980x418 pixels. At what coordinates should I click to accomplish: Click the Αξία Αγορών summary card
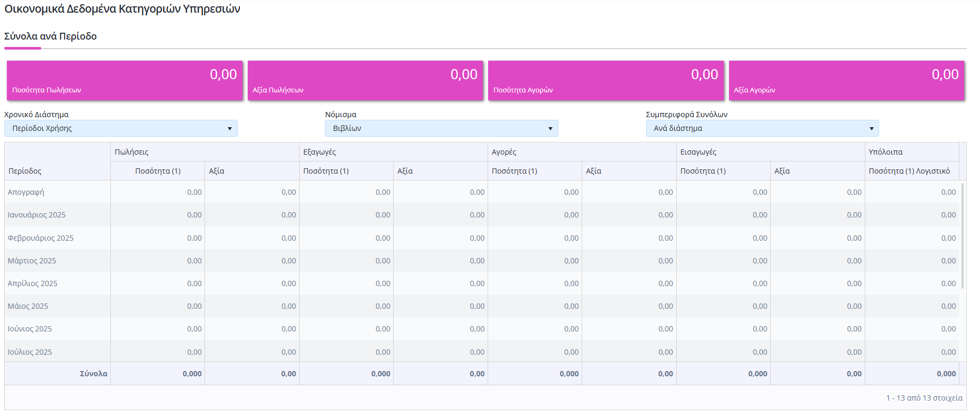tap(847, 80)
